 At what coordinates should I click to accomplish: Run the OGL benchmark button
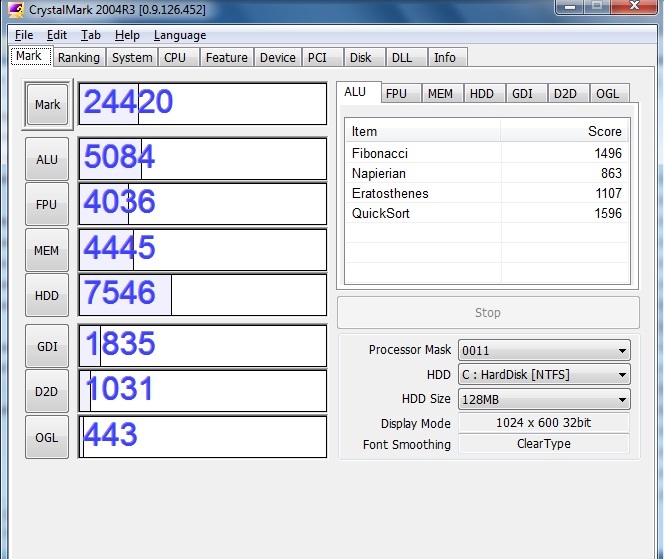47,437
